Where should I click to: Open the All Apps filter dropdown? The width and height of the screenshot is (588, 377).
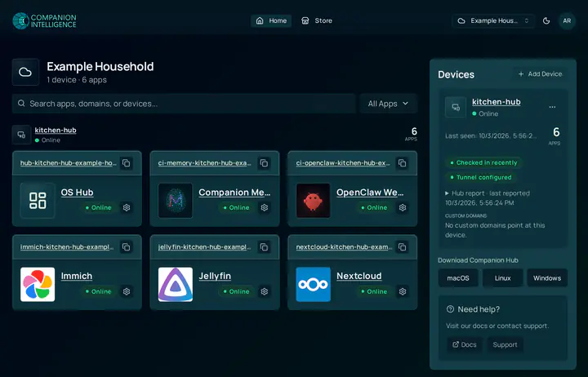[388, 104]
